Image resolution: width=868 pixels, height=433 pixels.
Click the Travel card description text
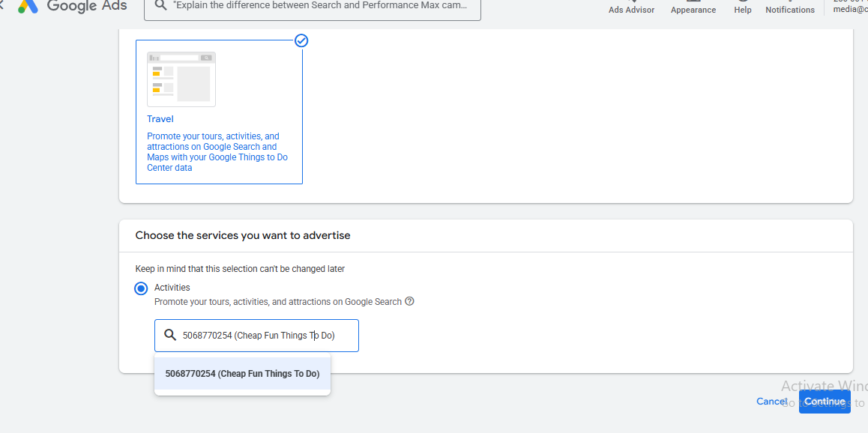[217, 151]
